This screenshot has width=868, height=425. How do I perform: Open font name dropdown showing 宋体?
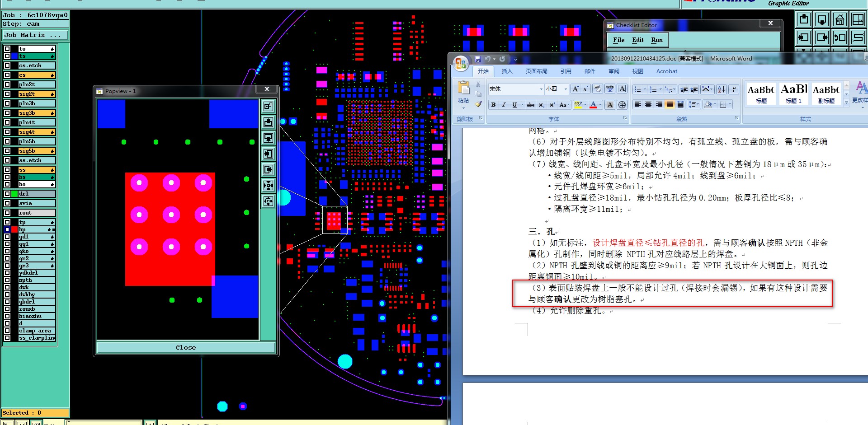[x=540, y=89]
